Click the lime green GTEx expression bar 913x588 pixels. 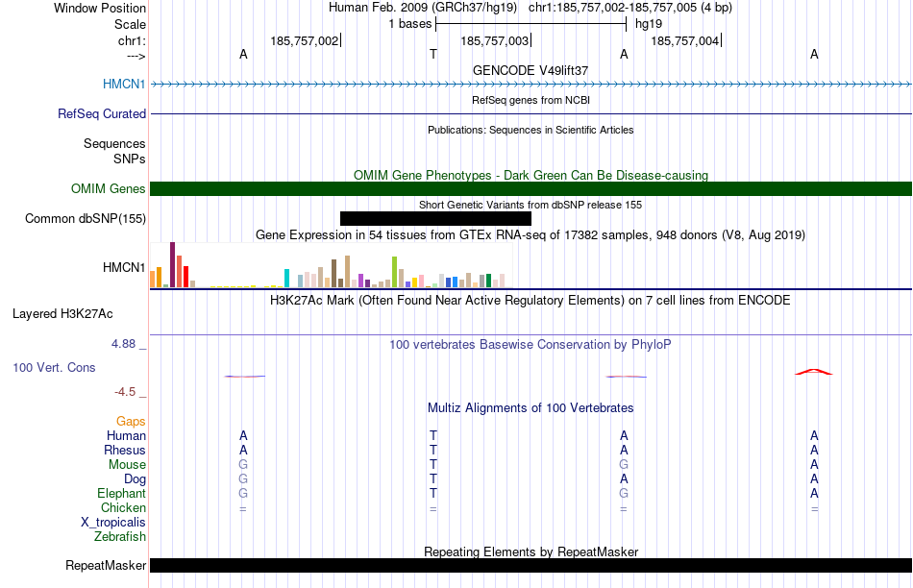(394, 272)
